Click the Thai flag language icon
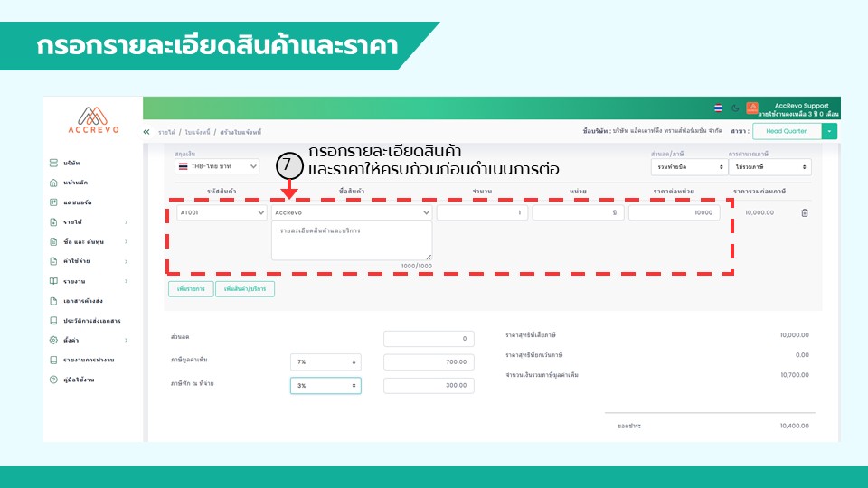This screenshot has width=868, height=488. 718,108
